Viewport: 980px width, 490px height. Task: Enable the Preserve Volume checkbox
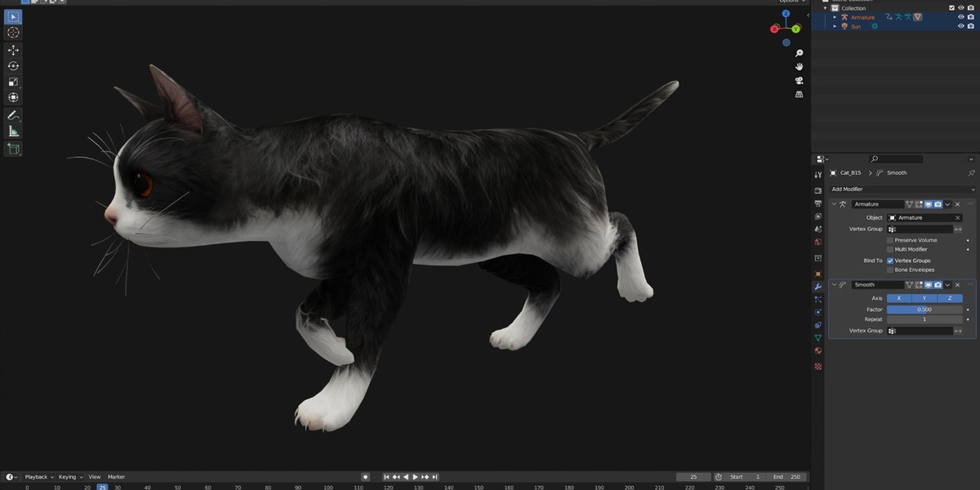coord(889,240)
